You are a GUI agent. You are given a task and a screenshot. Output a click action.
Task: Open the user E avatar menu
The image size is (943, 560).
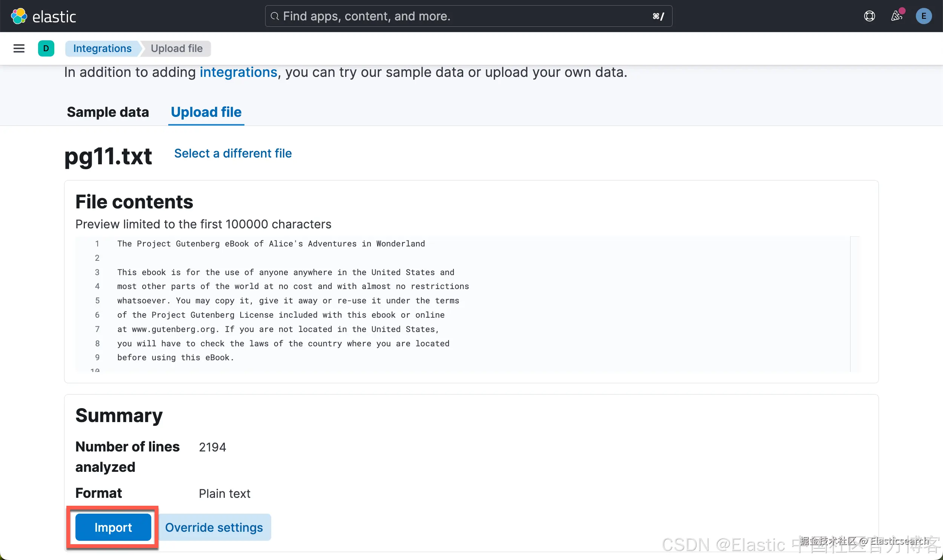[923, 16]
